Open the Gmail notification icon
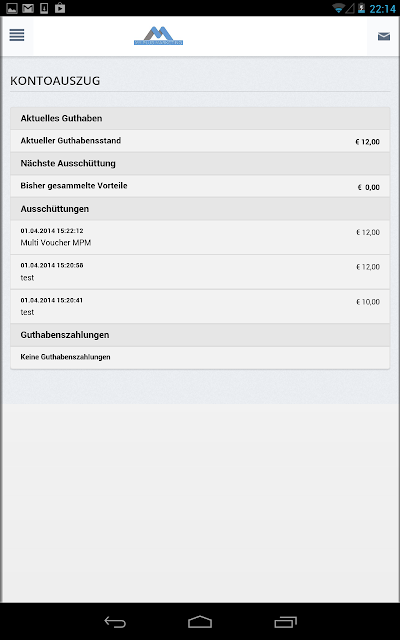Image resolution: width=400 pixels, height=640 pixels. (28, 8)
